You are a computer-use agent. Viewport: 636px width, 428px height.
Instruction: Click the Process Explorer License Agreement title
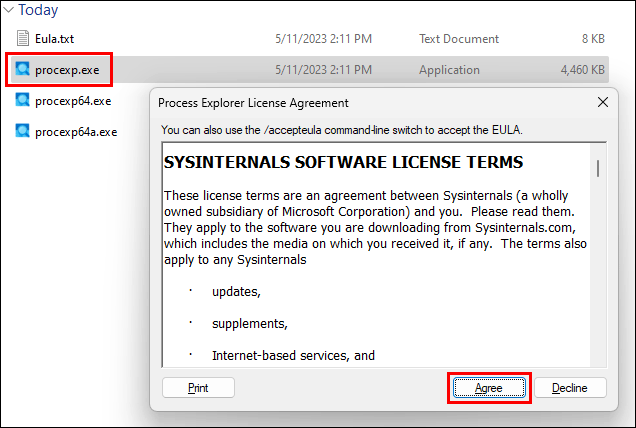(253, 103)
